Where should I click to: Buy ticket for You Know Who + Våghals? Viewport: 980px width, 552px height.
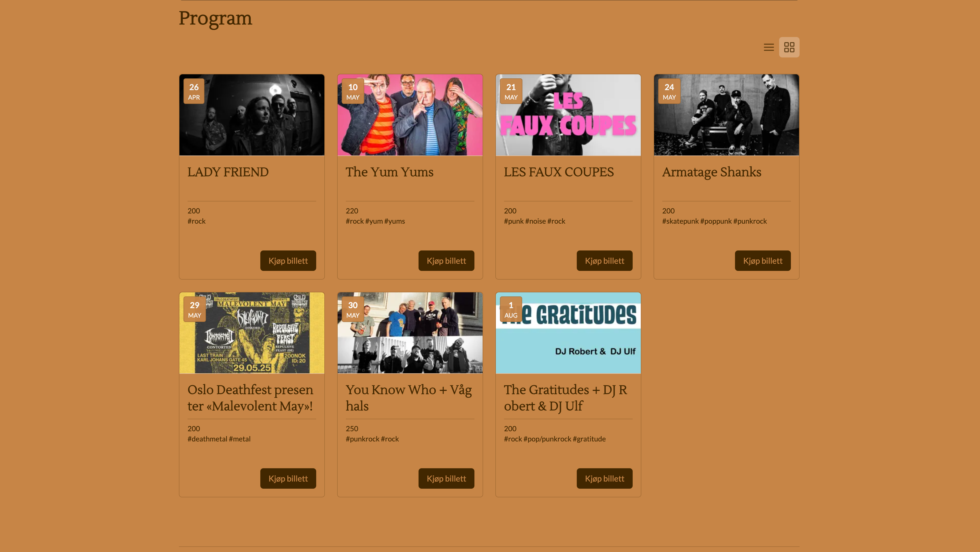click(446, 478)
